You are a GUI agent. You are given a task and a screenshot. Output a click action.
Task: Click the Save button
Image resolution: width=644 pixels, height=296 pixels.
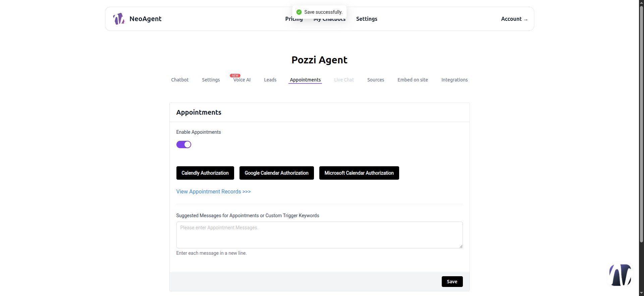coord(452,282)
